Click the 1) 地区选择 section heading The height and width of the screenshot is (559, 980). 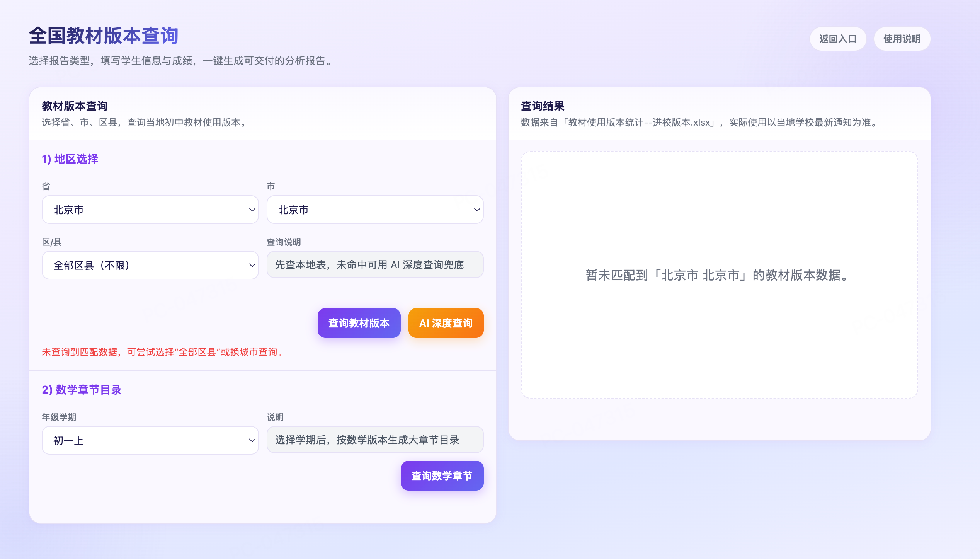point(70,159)
